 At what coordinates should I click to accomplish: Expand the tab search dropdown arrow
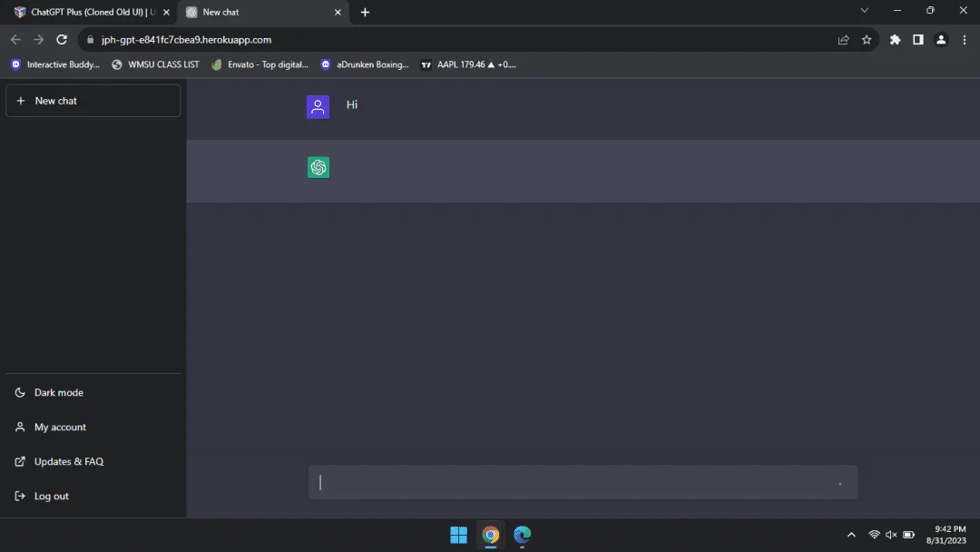coord(865,11)
